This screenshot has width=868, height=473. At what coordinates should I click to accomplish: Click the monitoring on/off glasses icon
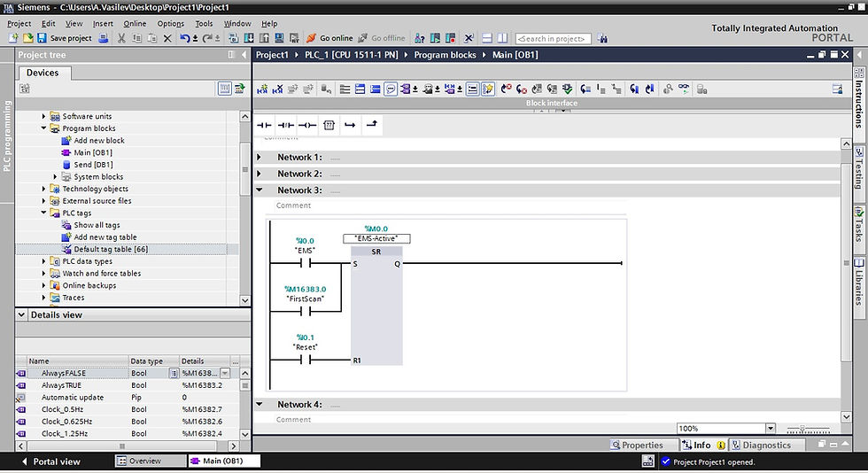click(x=684, y=89)
